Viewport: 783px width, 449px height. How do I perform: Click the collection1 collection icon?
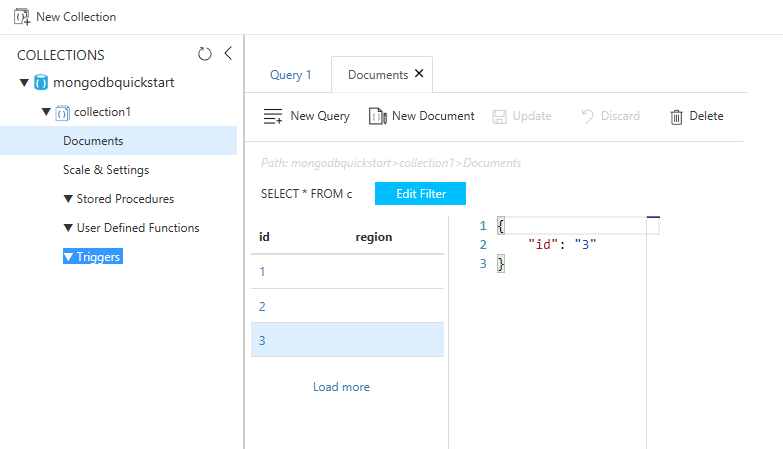62,112
